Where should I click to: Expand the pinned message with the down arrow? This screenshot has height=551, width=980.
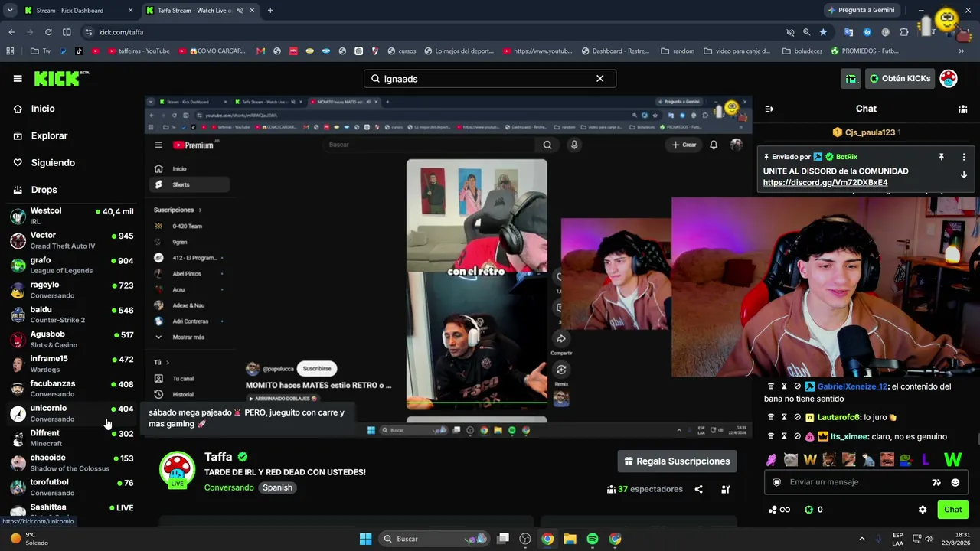click(x=964, y=174)
